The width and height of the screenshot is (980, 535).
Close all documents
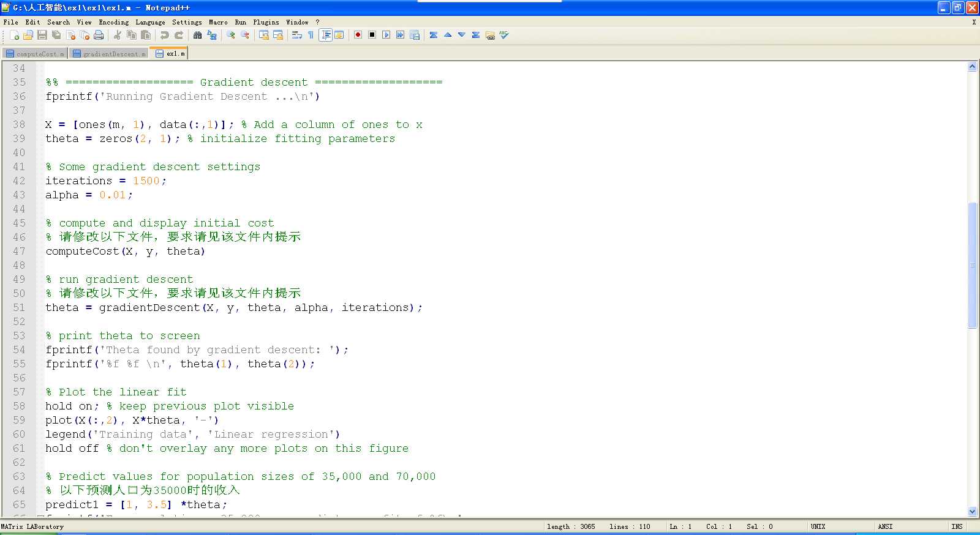(x=85, y=35)
